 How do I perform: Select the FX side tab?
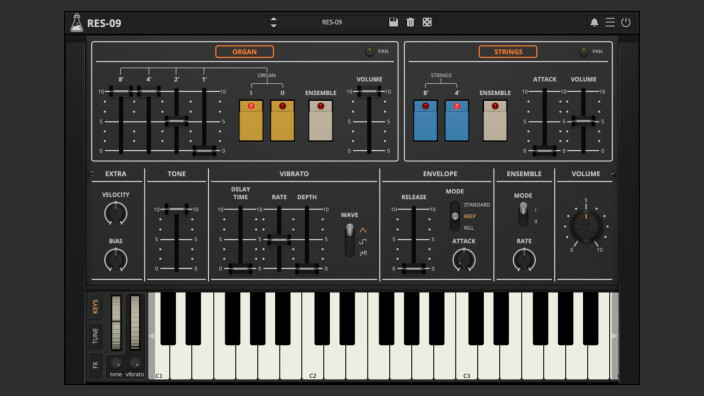[95, 365]
